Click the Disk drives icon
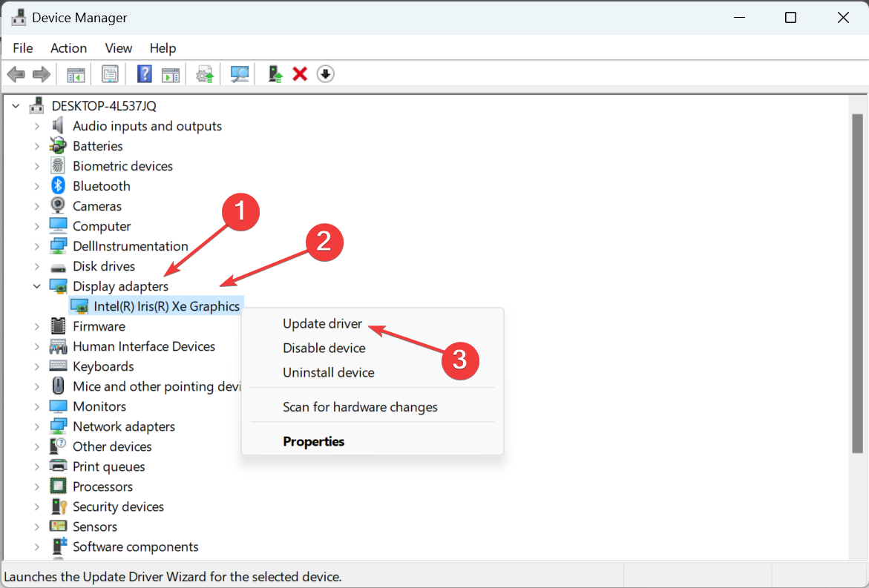Screen dimensions: 869x588 point(58,267)
